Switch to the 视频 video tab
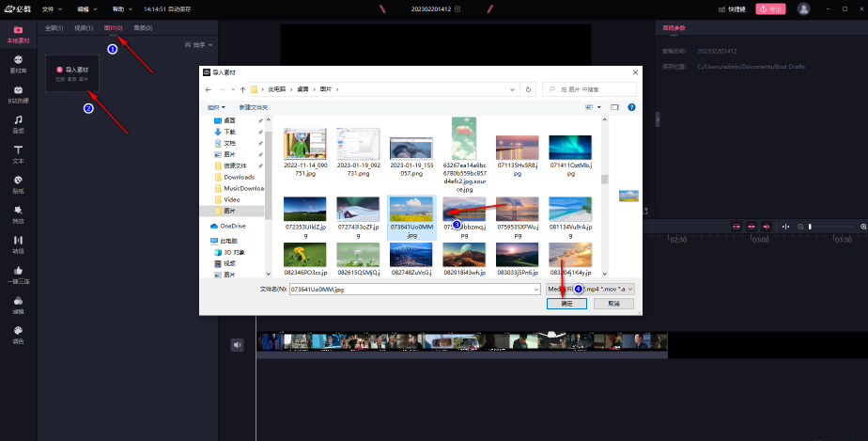The width and height of the screenshot is (868, 441). tap(82, 28)
